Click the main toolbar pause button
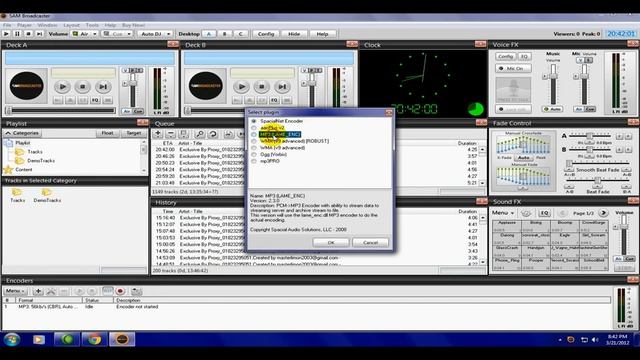Image resolution: width=640 pixels, height=360 pixels. tap(17, 34)
